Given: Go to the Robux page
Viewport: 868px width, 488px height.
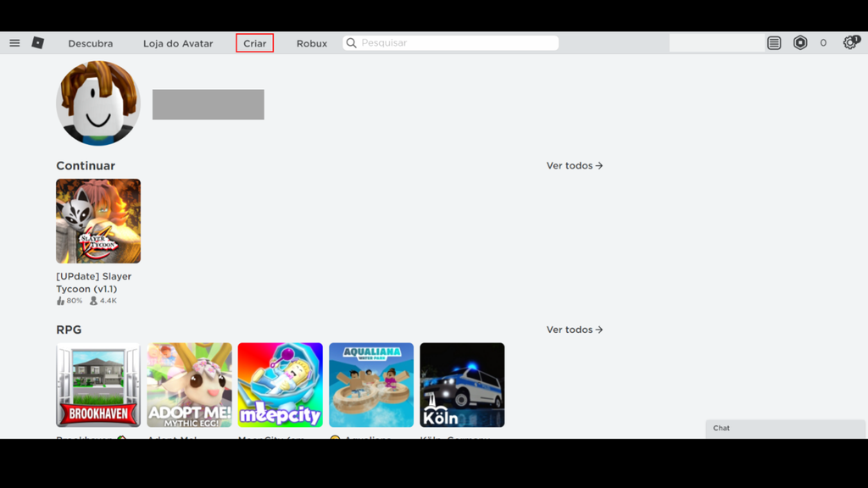Looking at the screenshot, I should (x=312, y=43).
